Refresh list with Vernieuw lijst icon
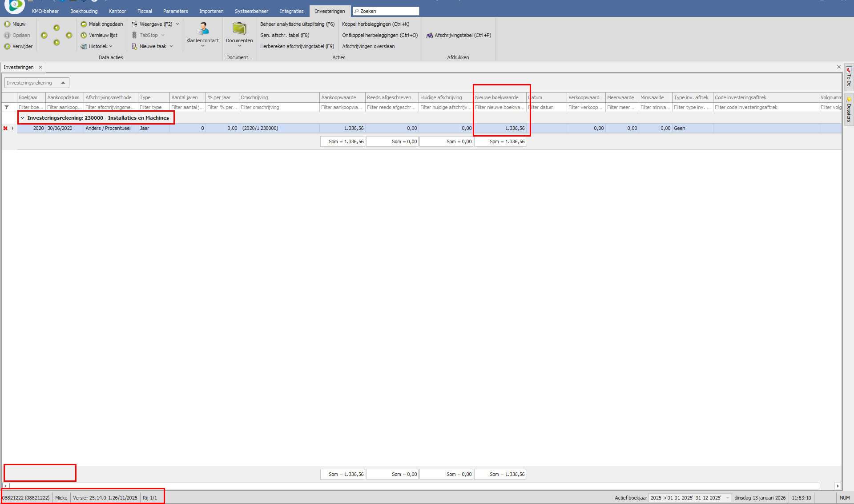Screen dimensions: 854x504 point(84,35)
